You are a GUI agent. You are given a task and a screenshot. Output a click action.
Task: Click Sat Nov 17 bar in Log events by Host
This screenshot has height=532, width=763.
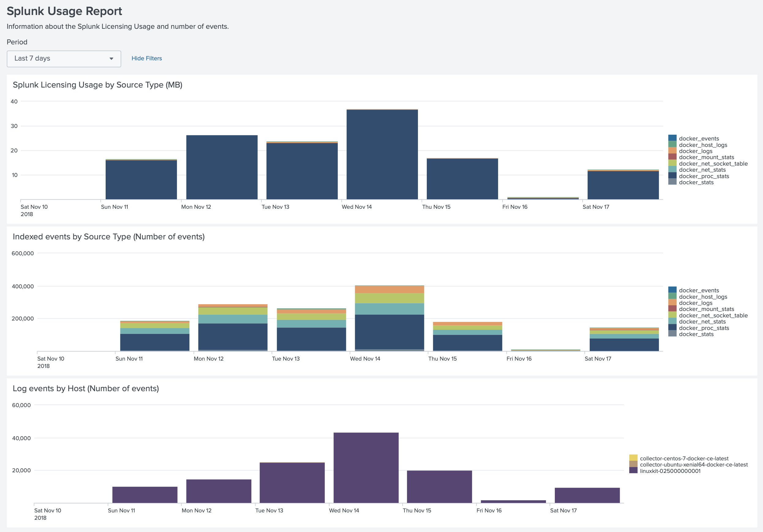click(587, 496)
